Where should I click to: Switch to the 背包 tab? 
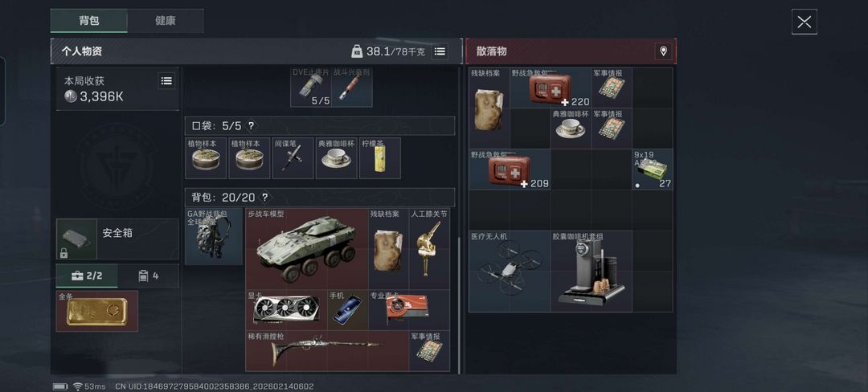pos(89,21)
